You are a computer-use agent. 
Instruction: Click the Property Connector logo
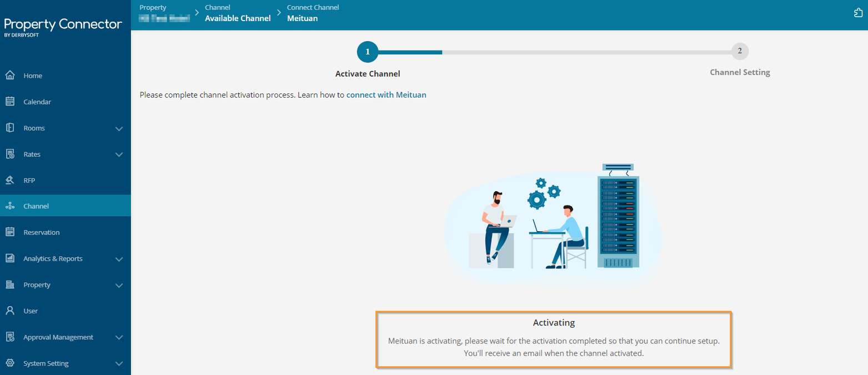tap(63, 27)
